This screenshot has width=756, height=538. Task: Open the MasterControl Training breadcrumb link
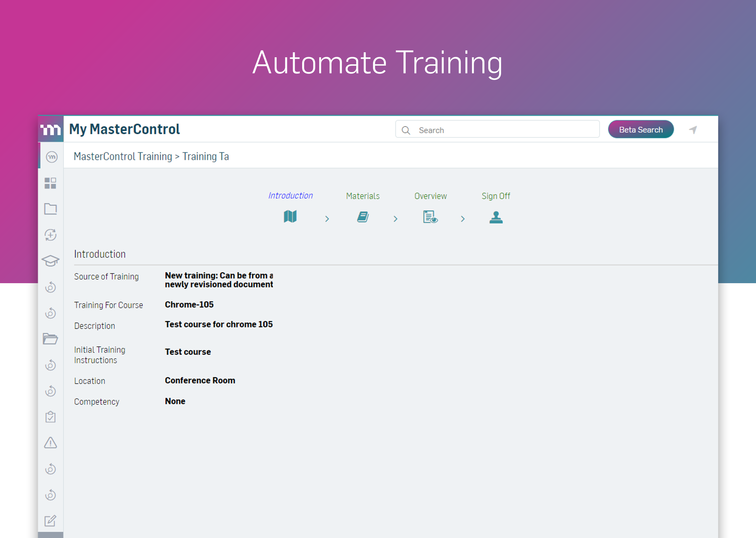123,156
